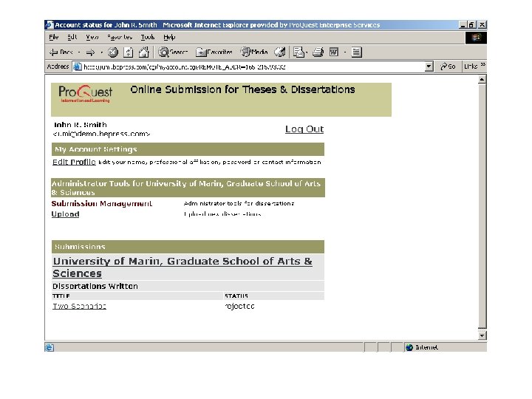Image resolution: width=532 pixels, height=399 pixels.
Task: Click the 'Upload new dissertations' description text
Action: 222,214
